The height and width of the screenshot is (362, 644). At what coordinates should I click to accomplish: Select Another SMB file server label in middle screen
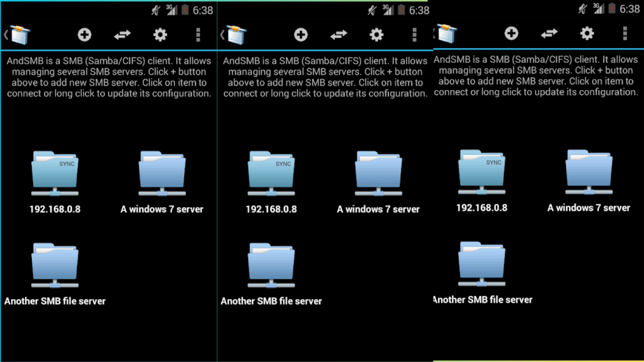pyautogui.click(x=271, y=301)
